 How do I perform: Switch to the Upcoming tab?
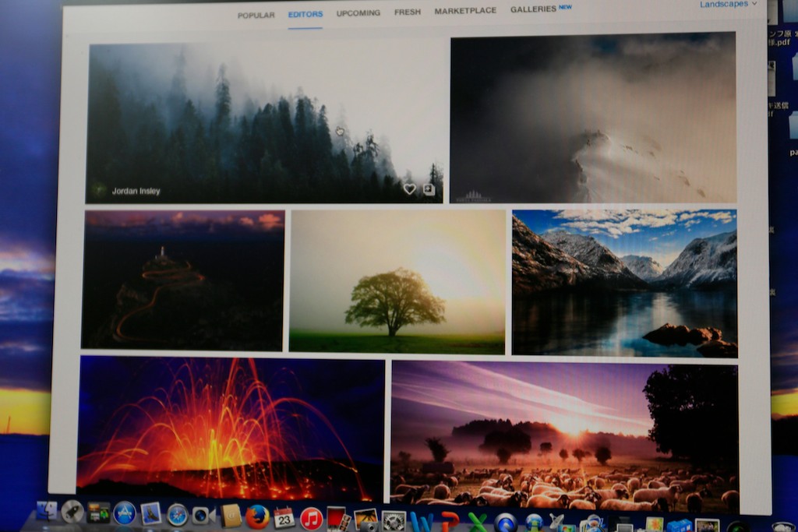tap(358, 12)
